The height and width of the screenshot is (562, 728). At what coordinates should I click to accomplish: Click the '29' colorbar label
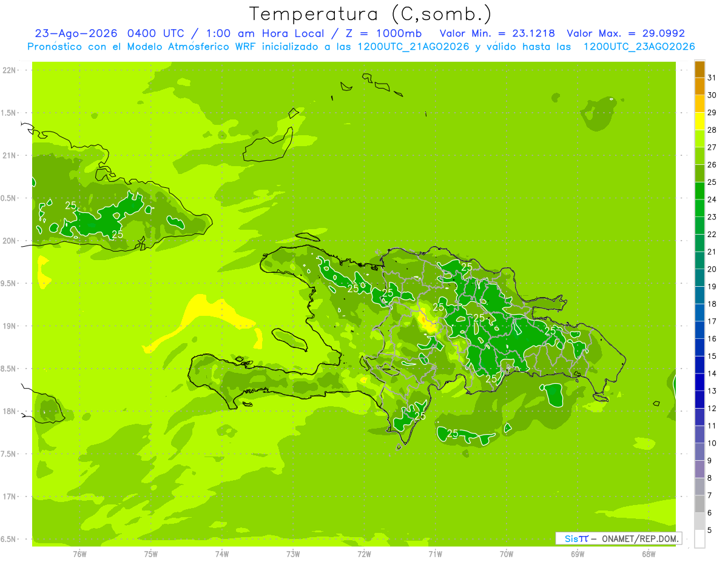click(712, 113)
